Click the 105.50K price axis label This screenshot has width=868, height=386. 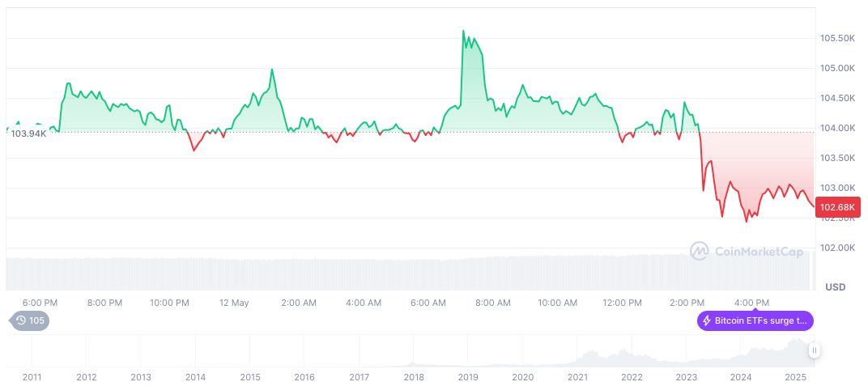838,38
